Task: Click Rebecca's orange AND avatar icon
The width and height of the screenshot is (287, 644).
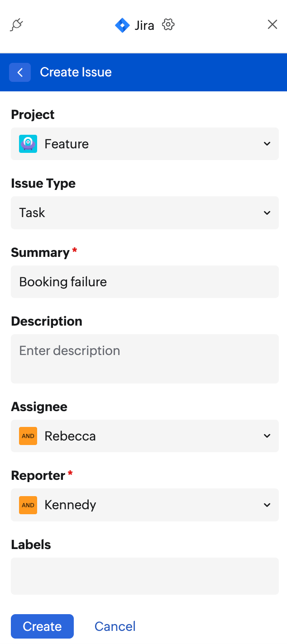Action: click(x=28, y=436)
